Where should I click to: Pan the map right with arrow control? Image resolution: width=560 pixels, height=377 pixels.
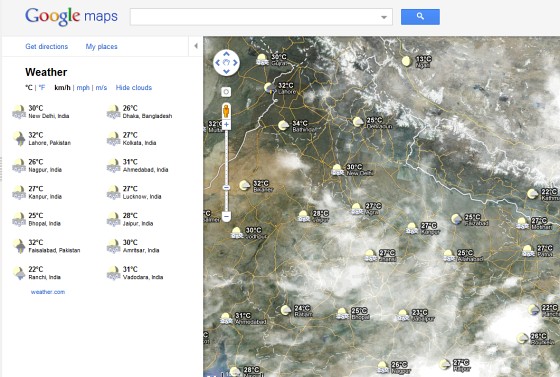(x=235, y=63)
